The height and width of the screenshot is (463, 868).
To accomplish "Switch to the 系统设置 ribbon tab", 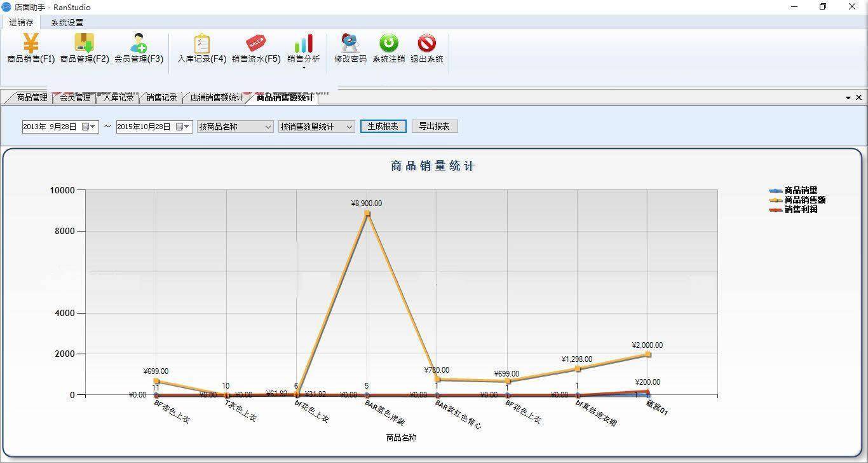I will 67,23.
